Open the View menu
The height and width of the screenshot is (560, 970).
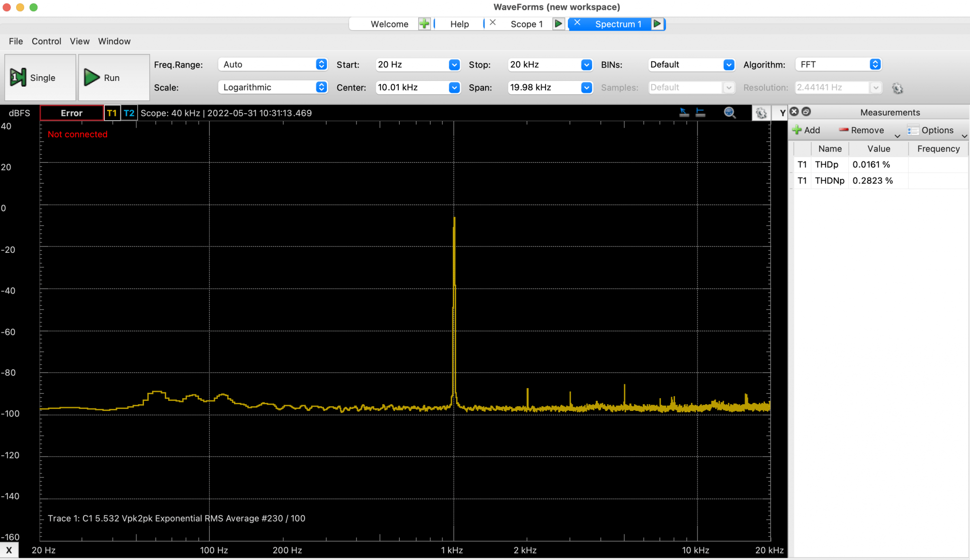pyautogui.click(x=80, y=41)
